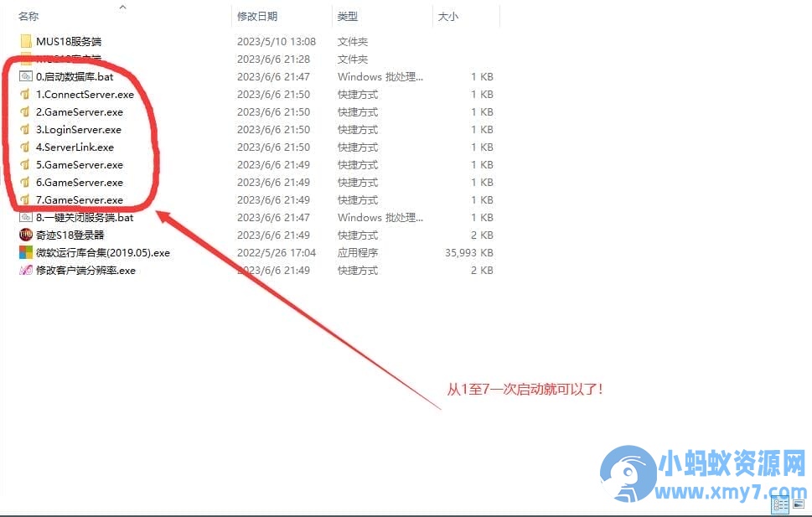Click the 1.ConnectServer.exe shortcut icon
This screenshot has width=812, height=517.
point(25,94)
